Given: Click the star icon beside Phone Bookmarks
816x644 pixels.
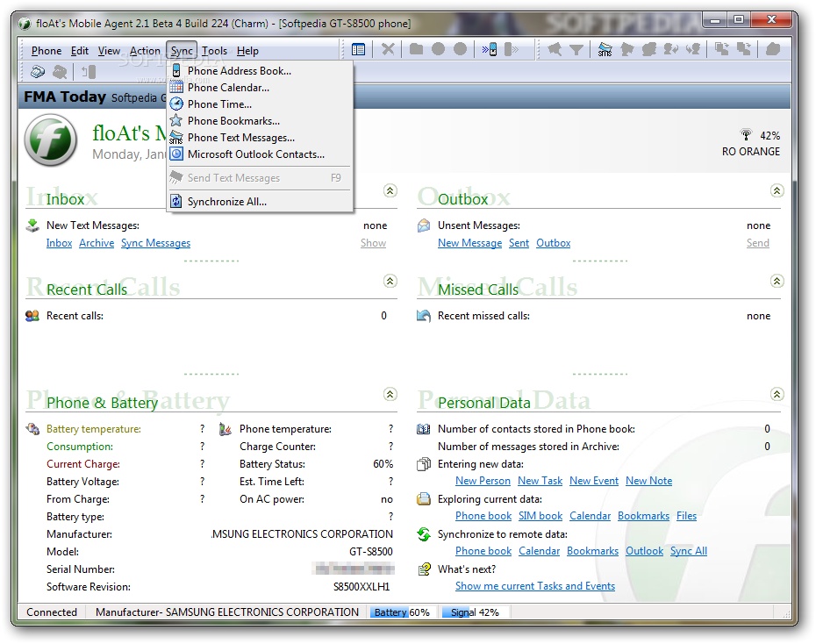Looking at the screenshot, I should pyautogui.click(x=176, y=120).
